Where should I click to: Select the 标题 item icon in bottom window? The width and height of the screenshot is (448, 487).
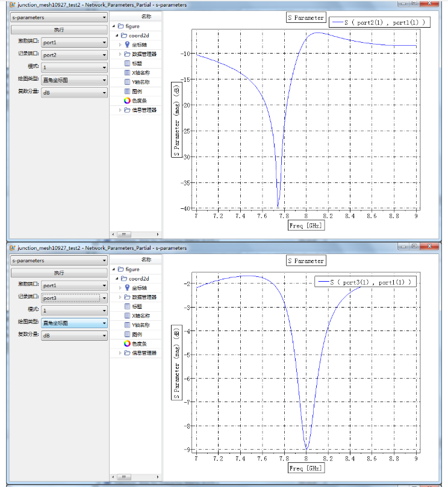click(x=127, y=306)
